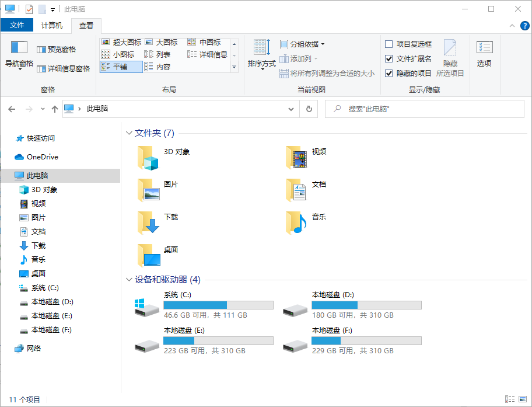Select 本地磁盘 (D:) drive tile
The width and height of the screenshot is (532, 407).
click(352, 305)
